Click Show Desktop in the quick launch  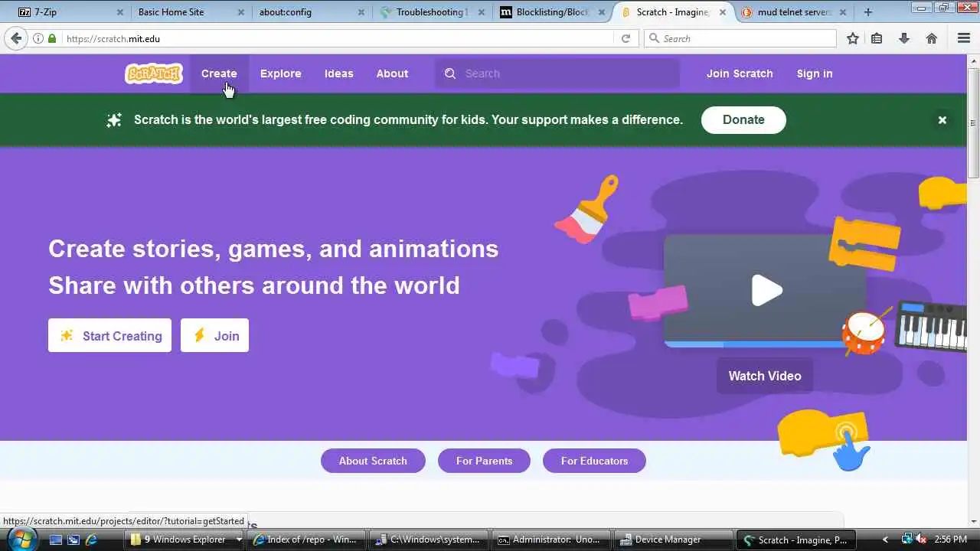point(55,540)
